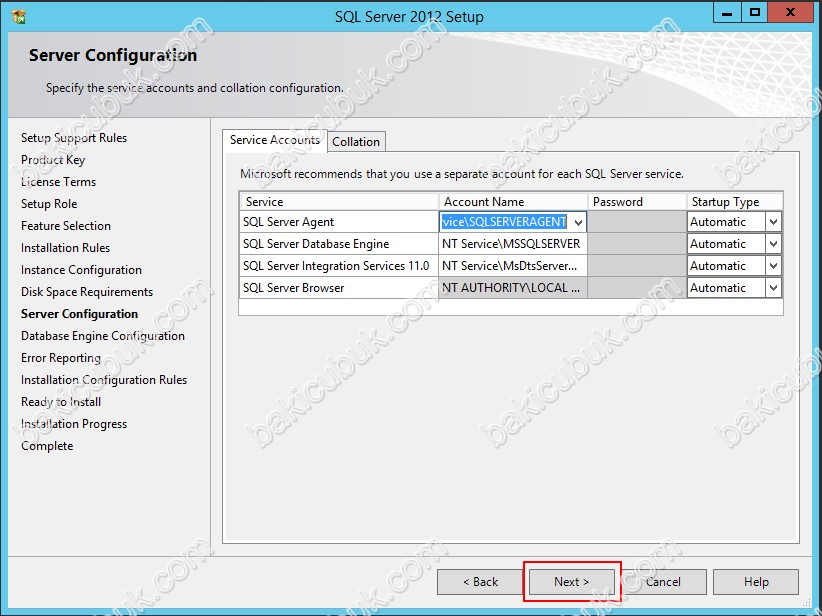Click Feature Selection step in sidebar

tap(66, 226)
